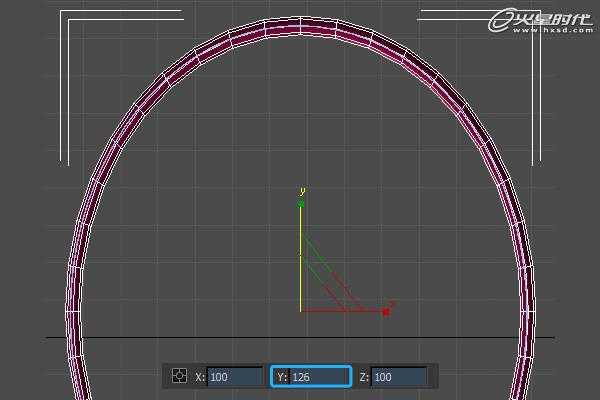Screen dimensions: 600x400
Task: Click the X: label in the transform bar
Action: click(200, 377)
